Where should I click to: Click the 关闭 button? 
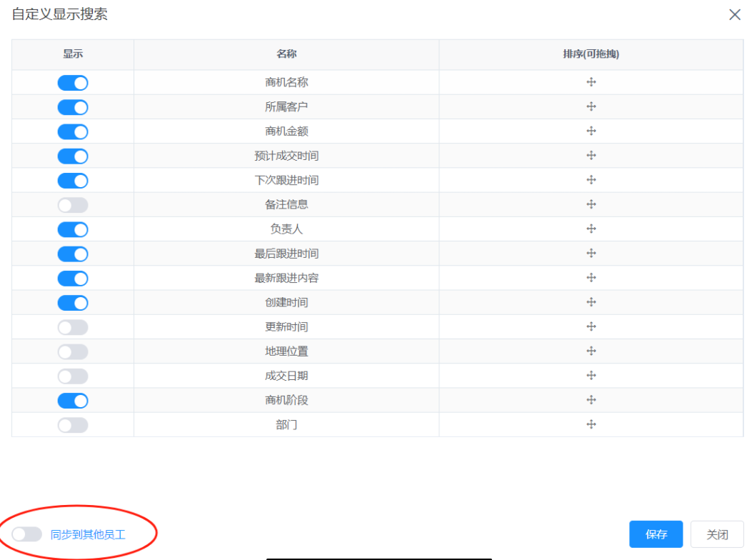click(716, 534)
